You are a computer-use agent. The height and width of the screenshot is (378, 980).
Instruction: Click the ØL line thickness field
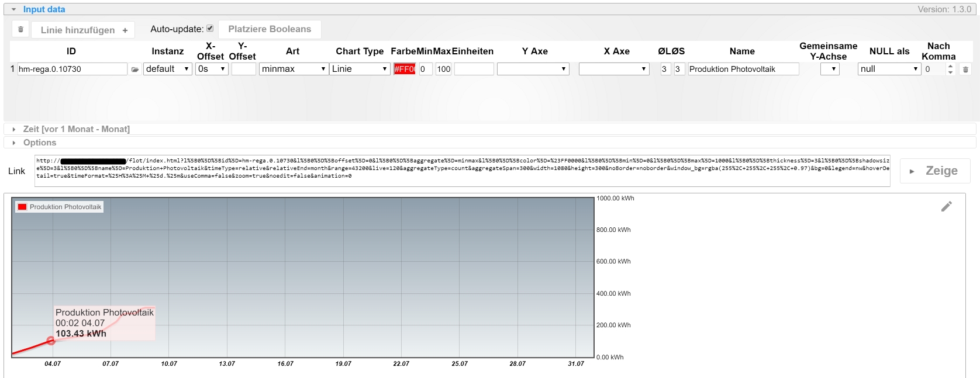(x=665, y=69)
